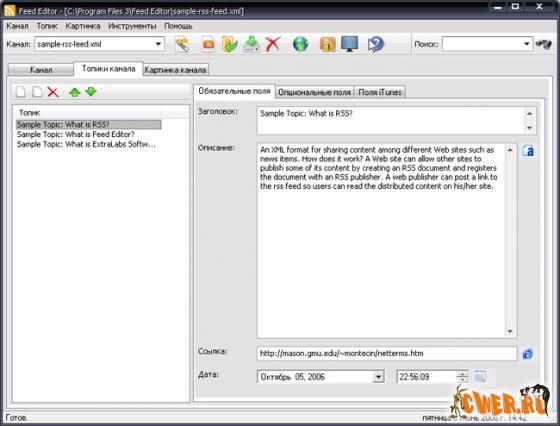
Task: Open the description HTML editor icon
Action: coord(528,151)
